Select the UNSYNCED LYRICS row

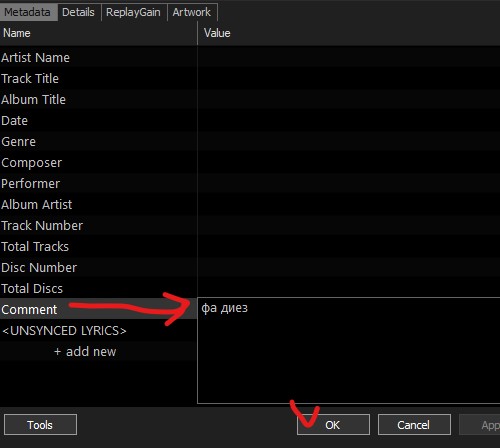click(98, 330)
